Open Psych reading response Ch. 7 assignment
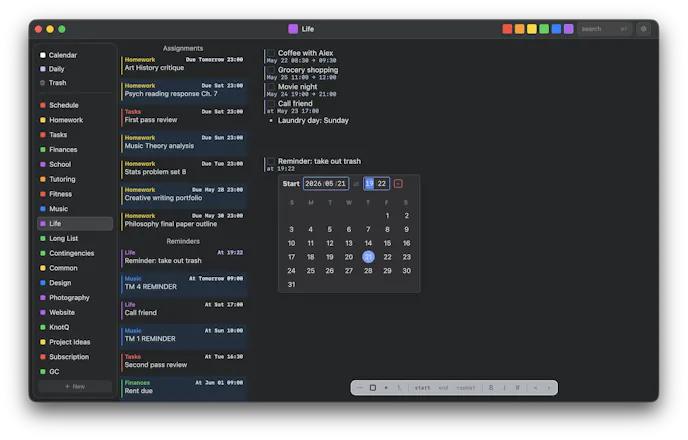This screenshot has height=440, width=688. click(x=183, y=90)
